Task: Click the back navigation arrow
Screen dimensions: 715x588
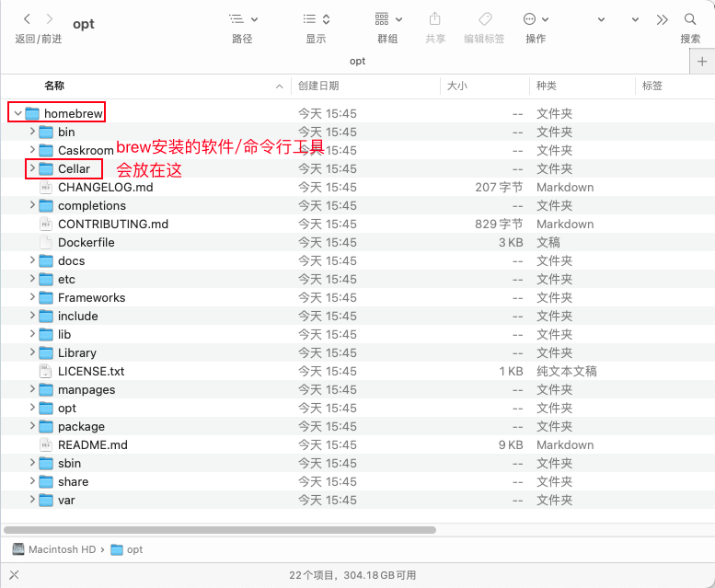Action: click(x=27, y=19)
